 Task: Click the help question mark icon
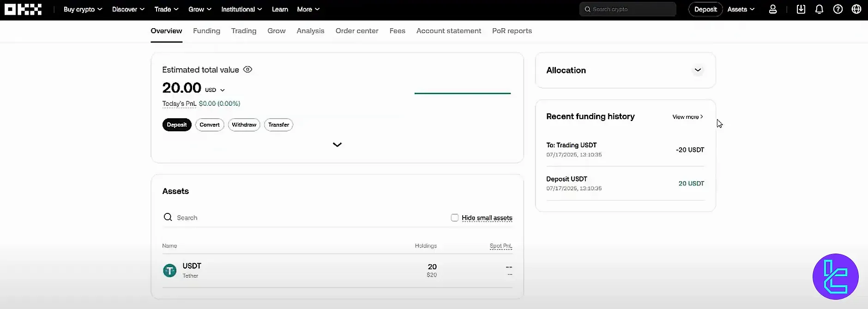click(838, 9)
